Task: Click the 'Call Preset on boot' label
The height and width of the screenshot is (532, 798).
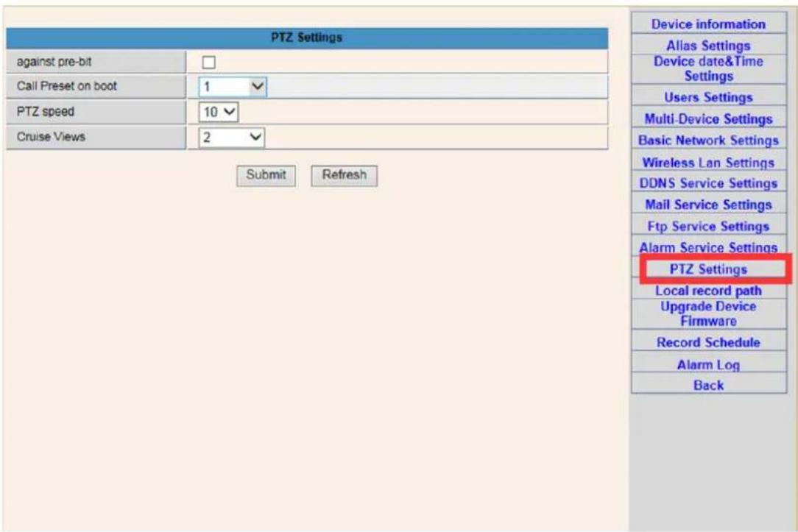Action: 67,86
